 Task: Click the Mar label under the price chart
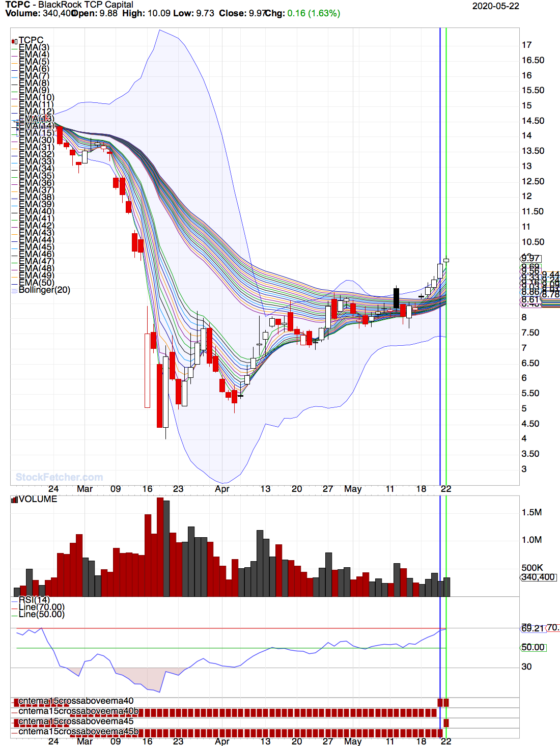click(x=85, y=489)
